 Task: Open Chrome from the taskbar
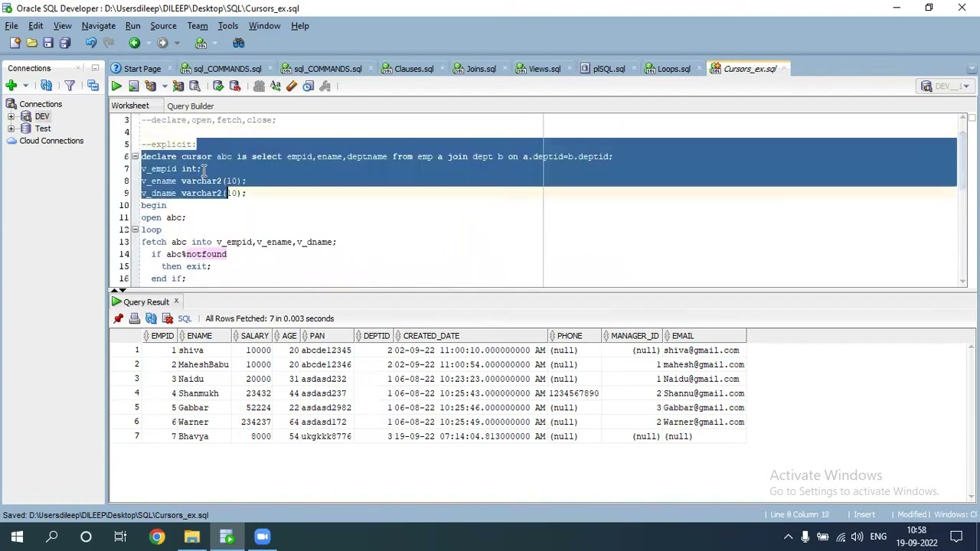156,536
